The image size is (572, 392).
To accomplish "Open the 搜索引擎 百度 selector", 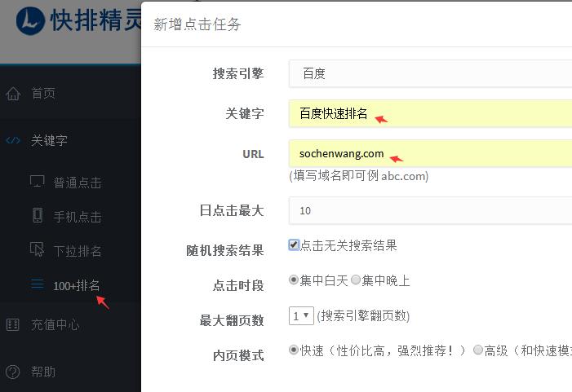I will 430,74.
